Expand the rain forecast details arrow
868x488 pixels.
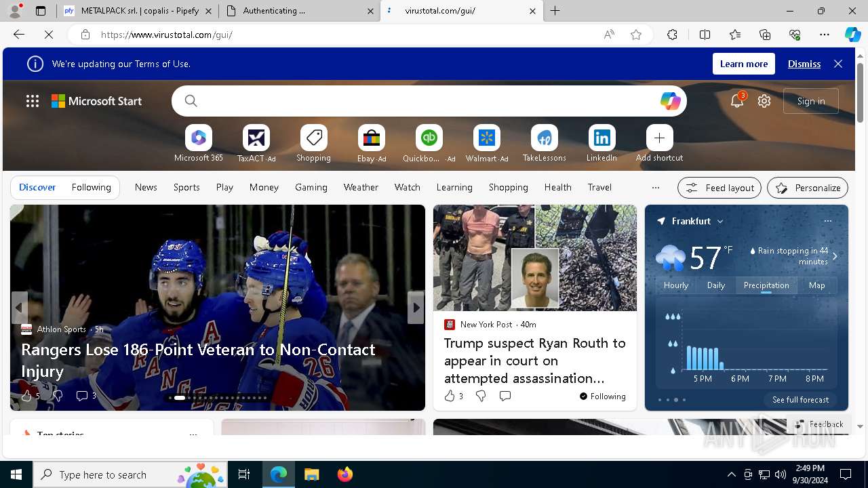coord(835,256)
